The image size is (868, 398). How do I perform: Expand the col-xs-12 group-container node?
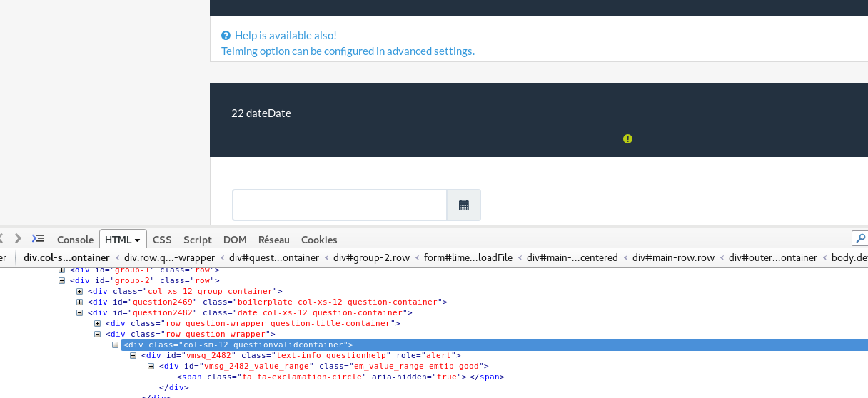(x=80, y=292)
